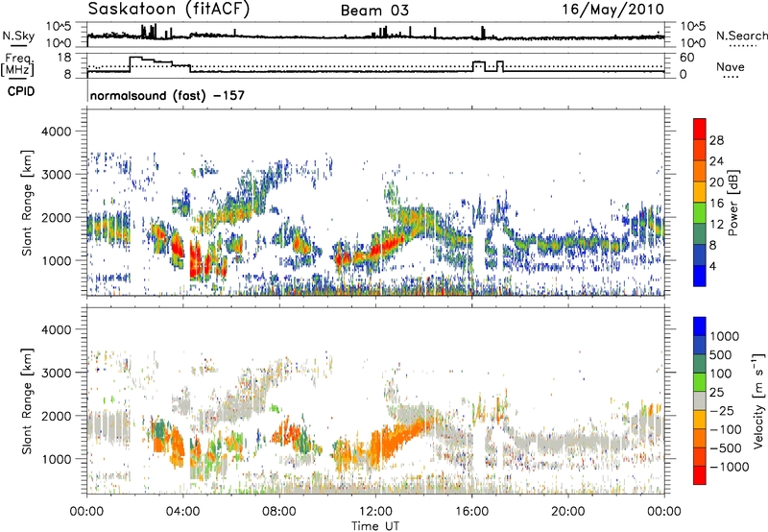Click the '18' frequency axis tick
The height and width of the screenshot is (532, 768).
point(64,58)
